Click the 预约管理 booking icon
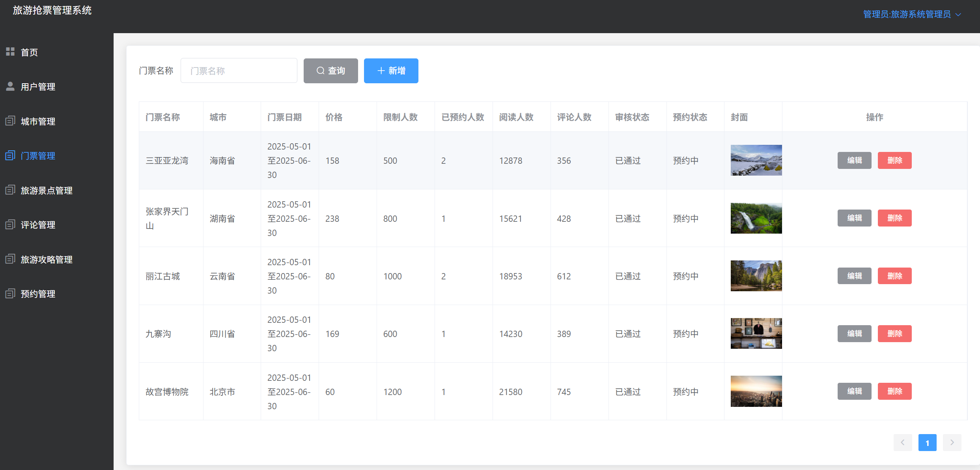The image size is (980, 470). (x=10, y=294)
